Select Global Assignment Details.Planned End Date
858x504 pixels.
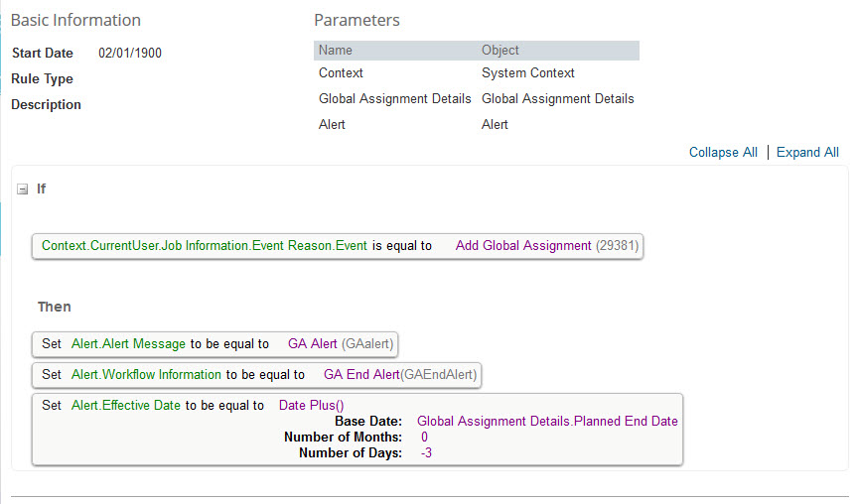(x=547, y=421)
